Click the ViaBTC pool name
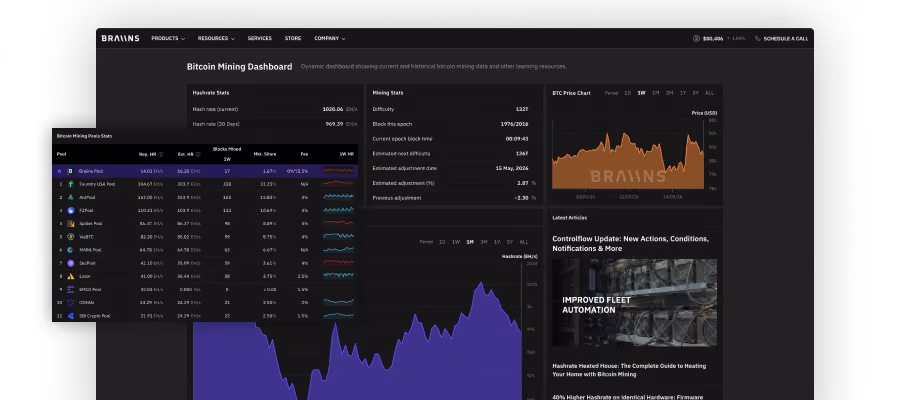 [x=86, y=237]
